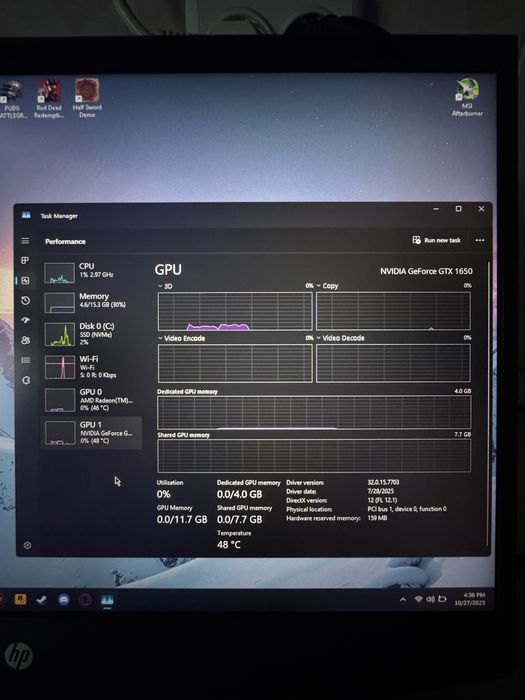The image size is (525, 700).
Task: Open the Users page icon
Action: (25, 340)
